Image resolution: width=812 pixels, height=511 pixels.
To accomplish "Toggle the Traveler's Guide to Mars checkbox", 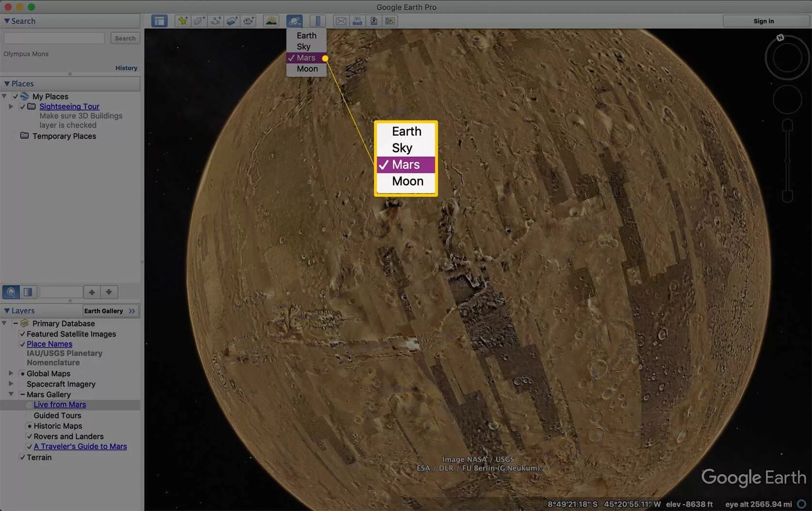I will point(29,447).
